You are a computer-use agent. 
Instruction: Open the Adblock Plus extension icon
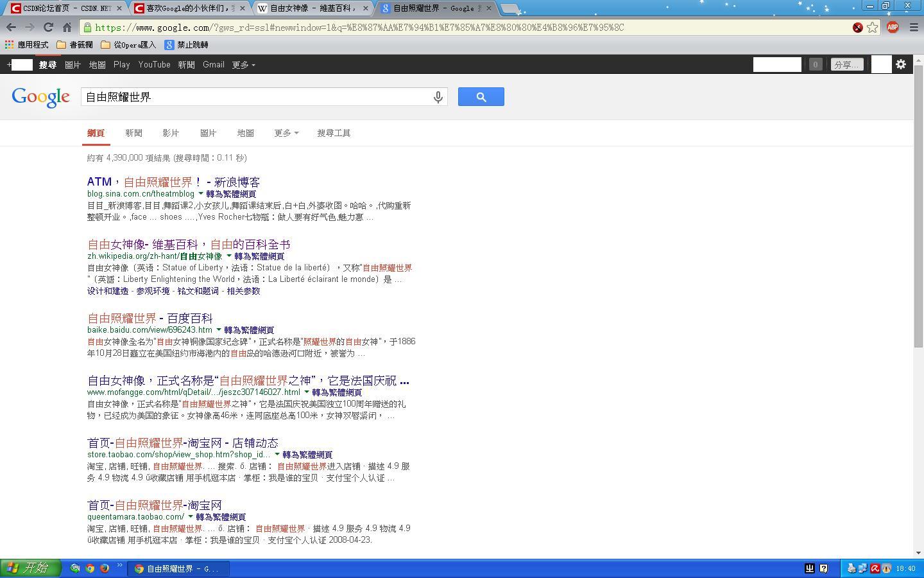coord(893,27)
